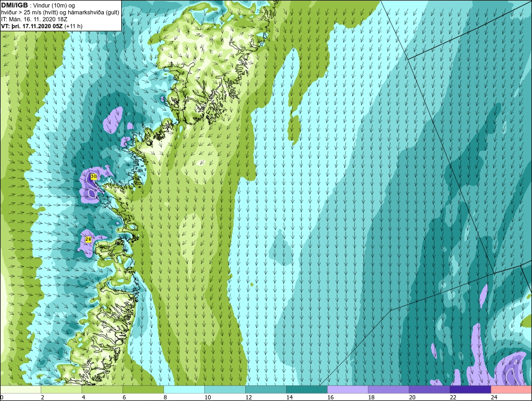532x401 pixels.
Task: Select the 4–6 m/s green legend swatch
Action: coord(102,389)
